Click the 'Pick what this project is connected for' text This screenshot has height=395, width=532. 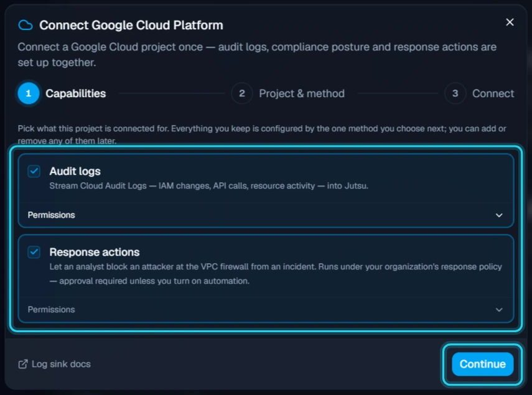click(262, 134)
